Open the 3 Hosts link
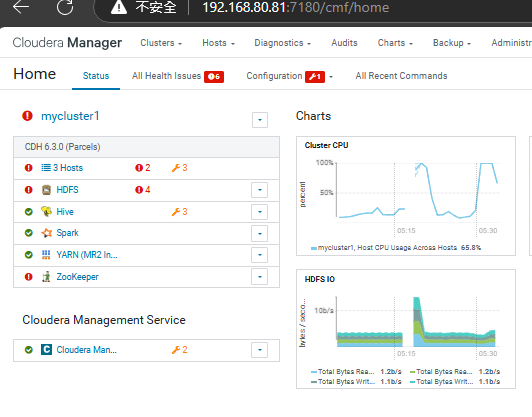The height and width of the screenshot is (417, 532). (x=68, y=168)
